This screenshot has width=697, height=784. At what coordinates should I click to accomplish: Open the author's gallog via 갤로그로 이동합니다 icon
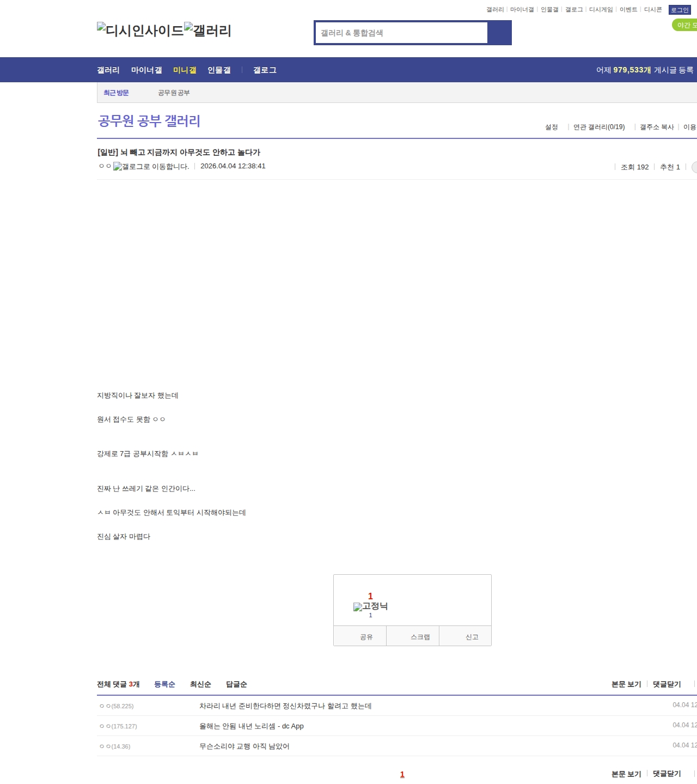[x=151, y=167]
